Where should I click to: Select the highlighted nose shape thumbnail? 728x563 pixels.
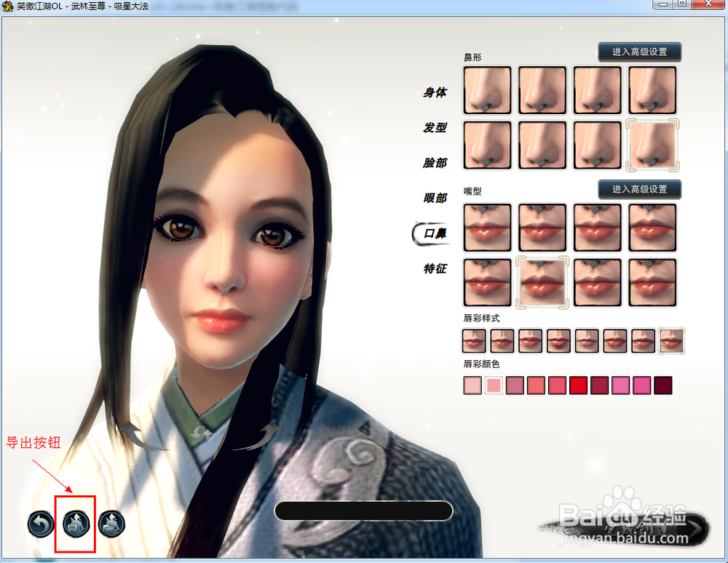coord(652,145)
